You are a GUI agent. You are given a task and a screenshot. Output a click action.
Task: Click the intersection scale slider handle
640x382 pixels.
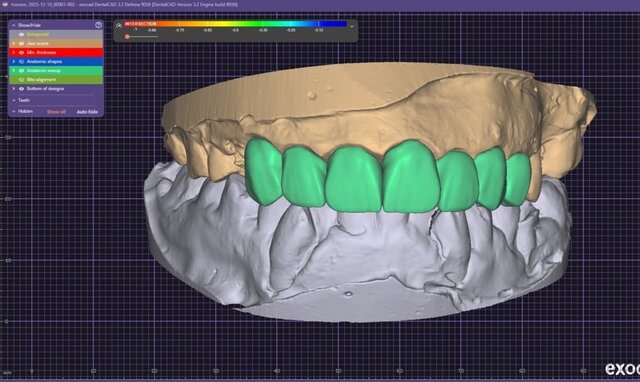127,37
